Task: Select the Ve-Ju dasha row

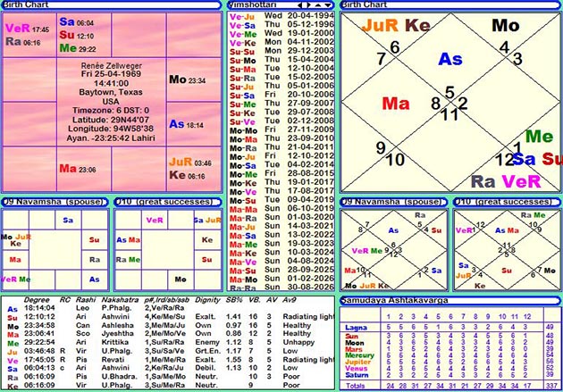Action: pos(281,16)
